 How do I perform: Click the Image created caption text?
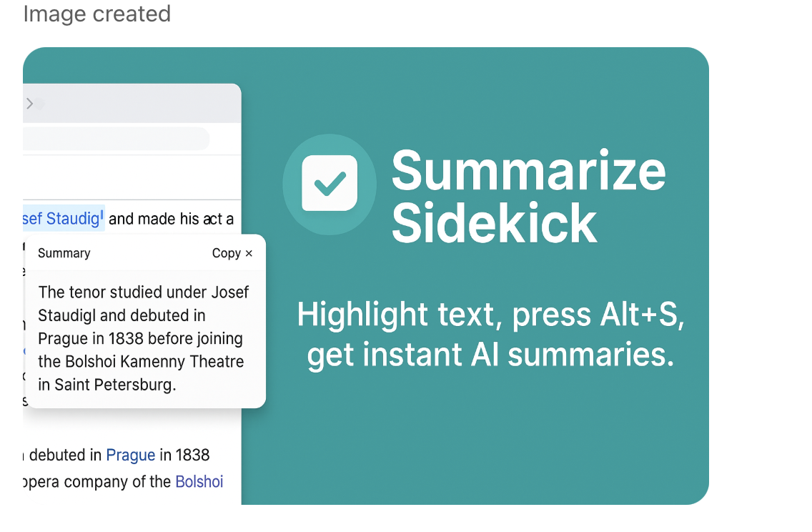click(x=97, y=14)
